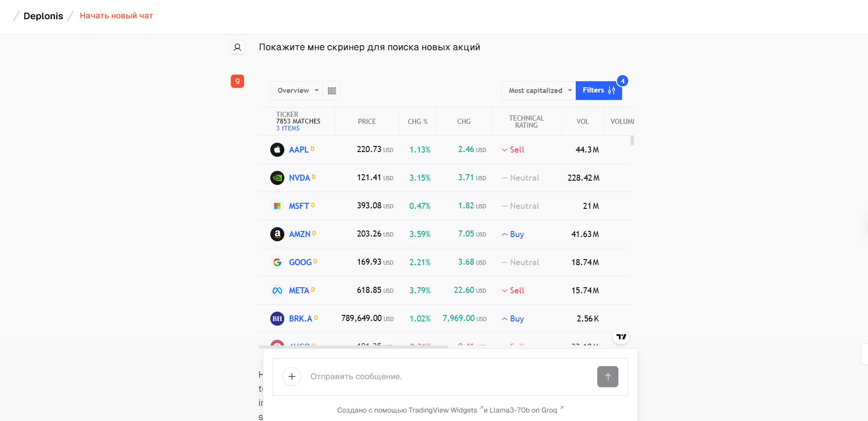Click the plus attachment icon
This screenshot has height=421, width=868.
click(x=292, y=376)
